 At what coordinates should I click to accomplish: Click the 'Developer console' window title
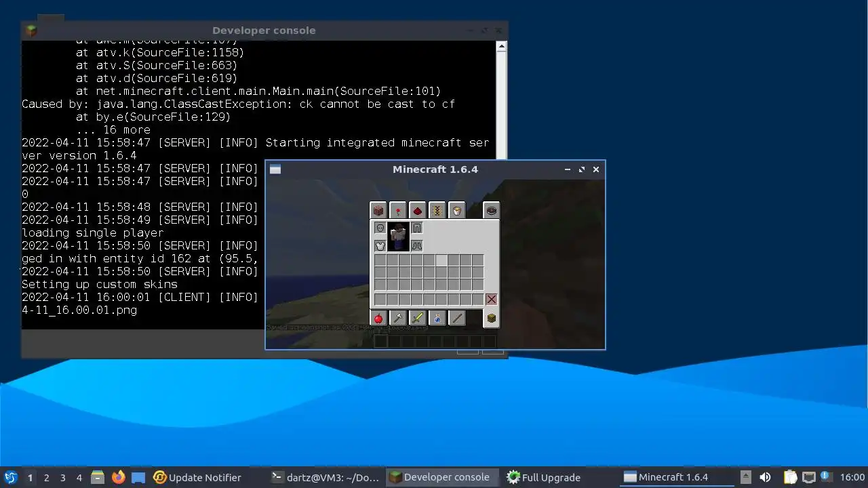click(x=264, y=30)
